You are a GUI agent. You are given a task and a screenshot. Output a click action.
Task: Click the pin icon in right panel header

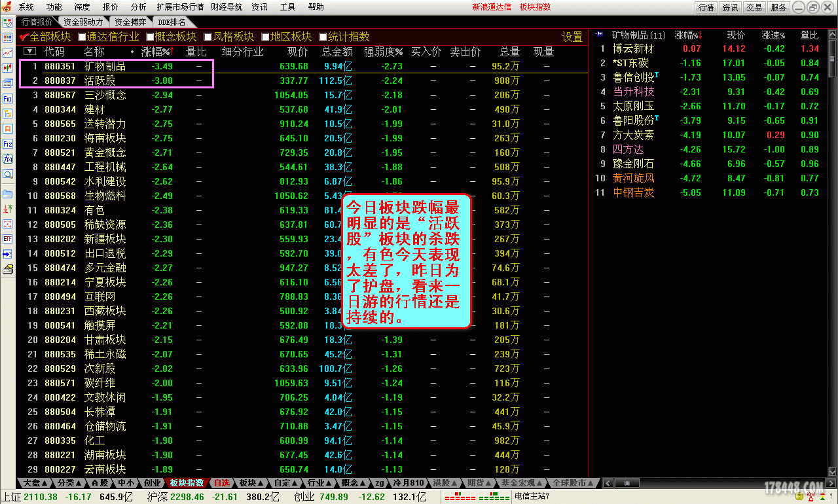[x=600, y=34]
